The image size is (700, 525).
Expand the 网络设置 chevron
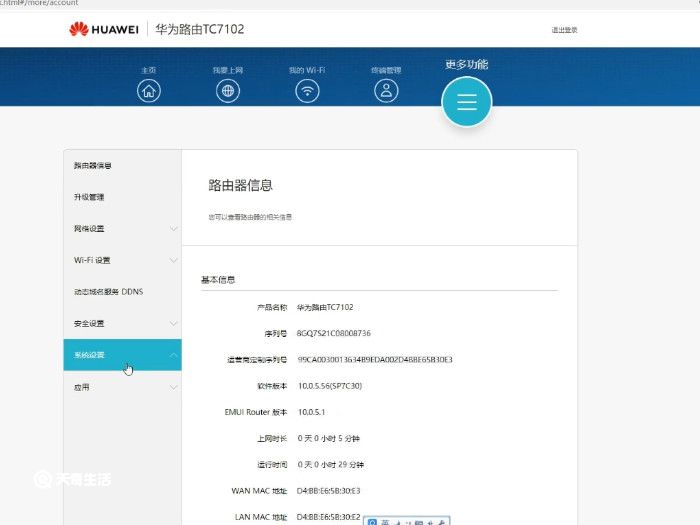(x=174, y=229)
